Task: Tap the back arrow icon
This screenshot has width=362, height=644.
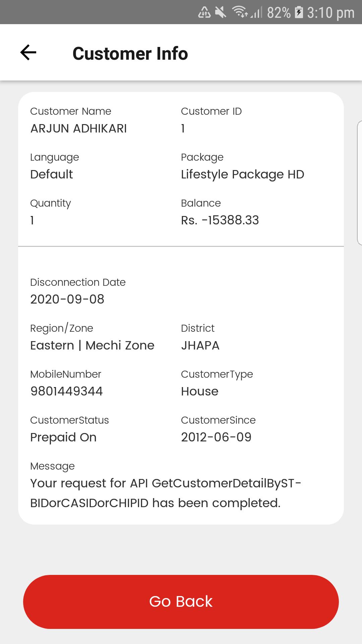Action: (28, 53)
